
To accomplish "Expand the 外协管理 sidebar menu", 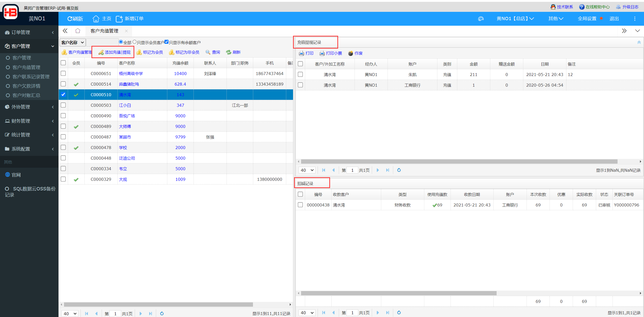I will 29,107.
